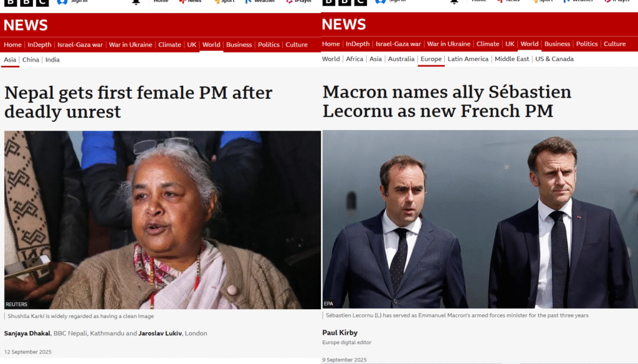The image size is (638, 364).
Task: Open the Culture section above the Macron article
Action: pos(614,44)
